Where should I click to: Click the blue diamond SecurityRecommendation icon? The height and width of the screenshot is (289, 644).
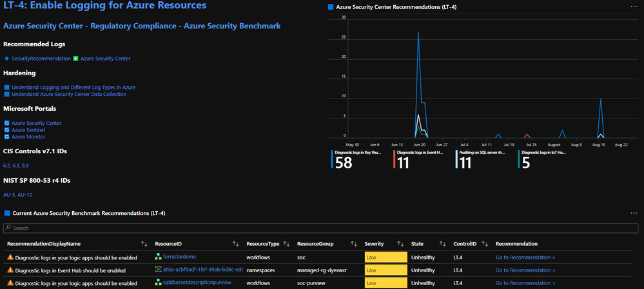pyautogui.click(x=6, y=59)
